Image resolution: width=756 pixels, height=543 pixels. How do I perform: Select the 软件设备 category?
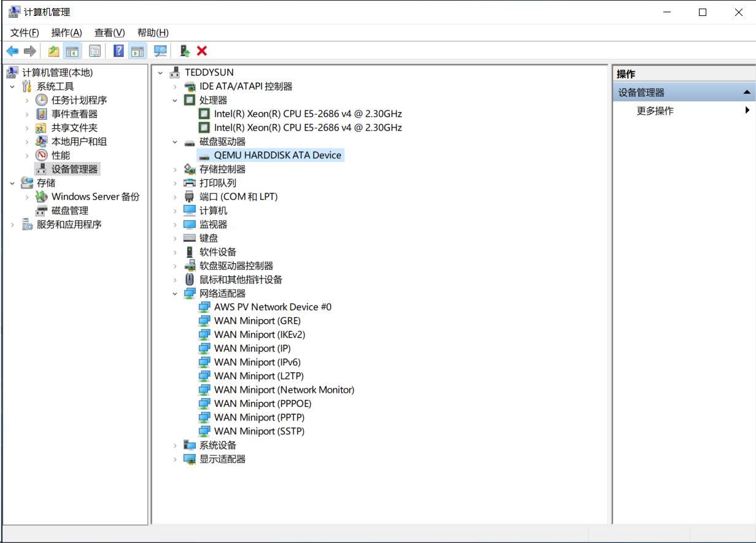coord(218,252)
